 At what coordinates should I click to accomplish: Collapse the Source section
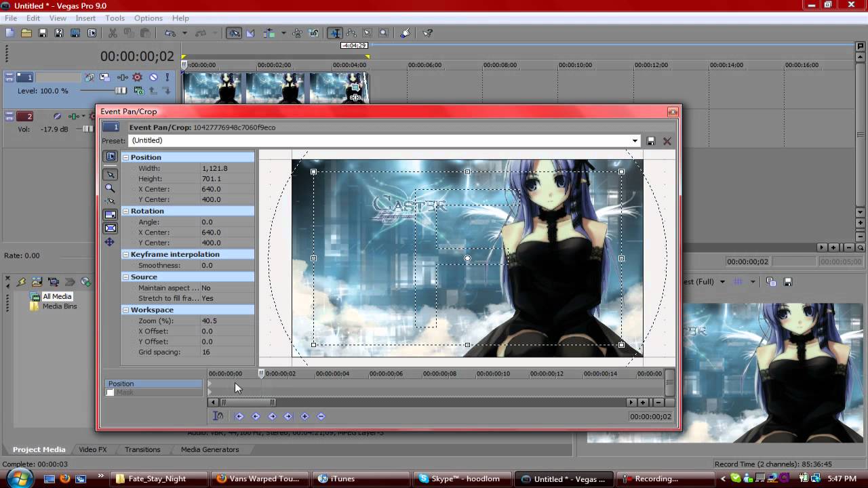125,277
